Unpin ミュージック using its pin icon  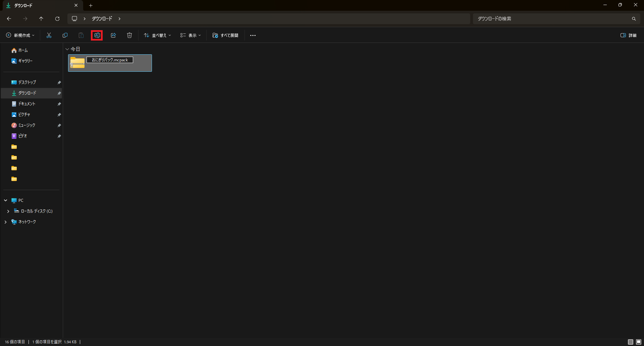point(59,125)
